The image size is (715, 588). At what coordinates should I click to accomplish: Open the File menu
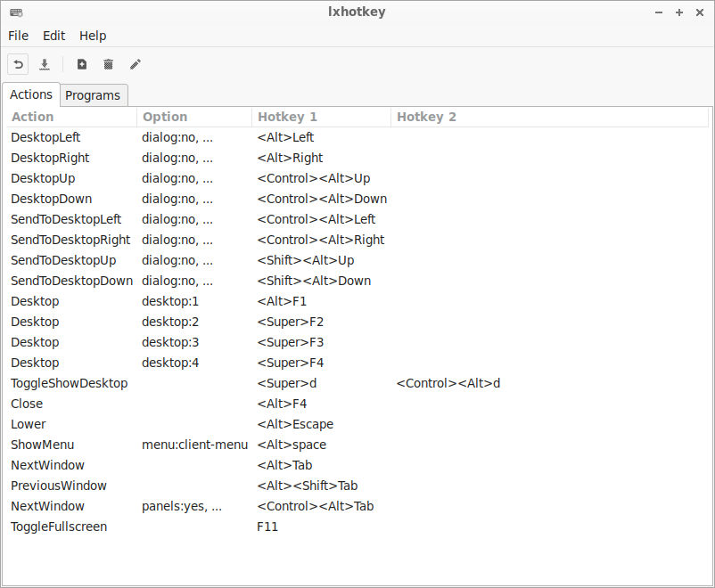point(19,36)
